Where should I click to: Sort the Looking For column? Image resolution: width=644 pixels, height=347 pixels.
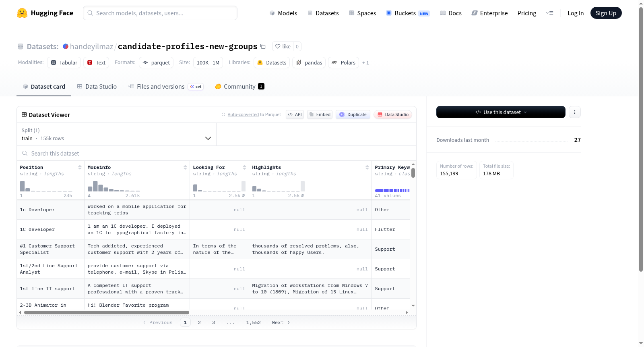pos(244,167)
